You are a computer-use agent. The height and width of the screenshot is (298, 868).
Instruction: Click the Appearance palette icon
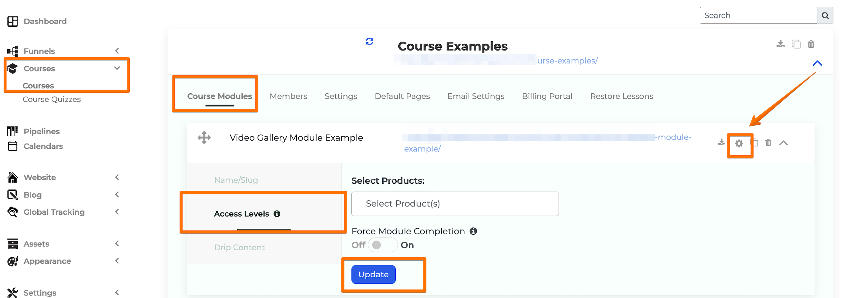click(12, 261)
